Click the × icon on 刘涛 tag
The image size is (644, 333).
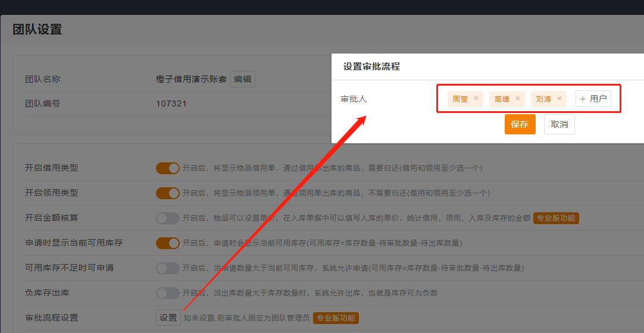pyautogui.click(x=559, y=99)
